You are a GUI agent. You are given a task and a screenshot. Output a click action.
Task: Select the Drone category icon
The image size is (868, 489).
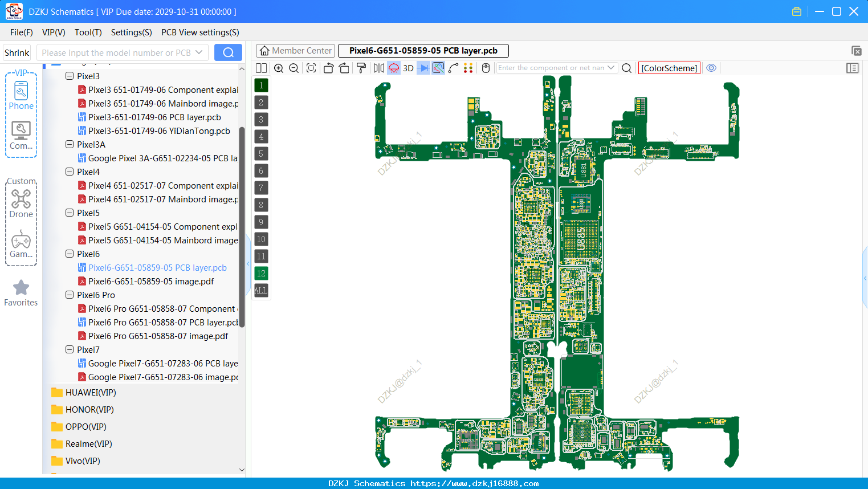[x=21, y=204]
